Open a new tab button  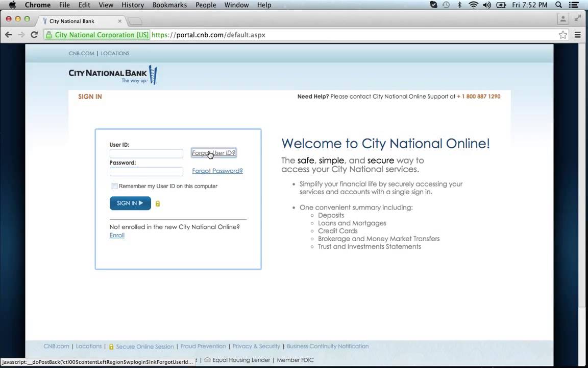[x=135, y=21]
